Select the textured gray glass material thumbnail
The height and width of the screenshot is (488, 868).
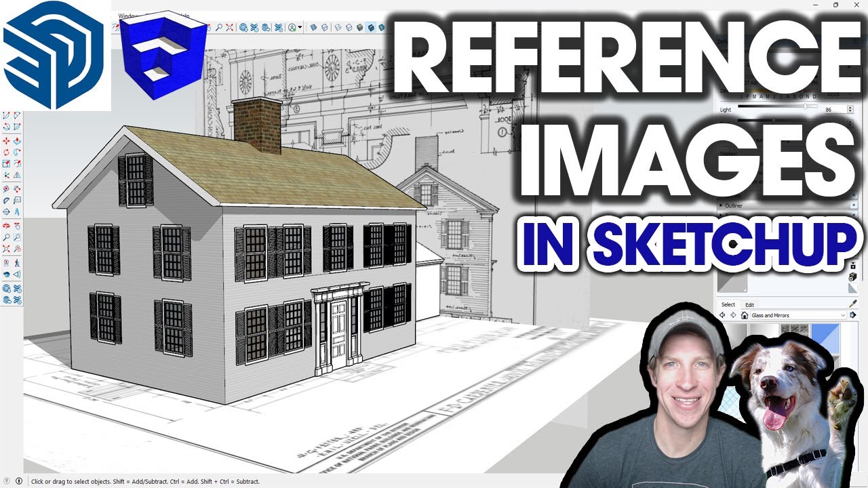(795, 329)
